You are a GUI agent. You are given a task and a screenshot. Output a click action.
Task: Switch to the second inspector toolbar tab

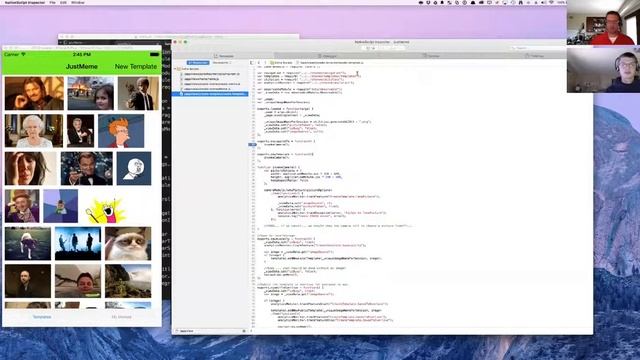click(327, 56)
